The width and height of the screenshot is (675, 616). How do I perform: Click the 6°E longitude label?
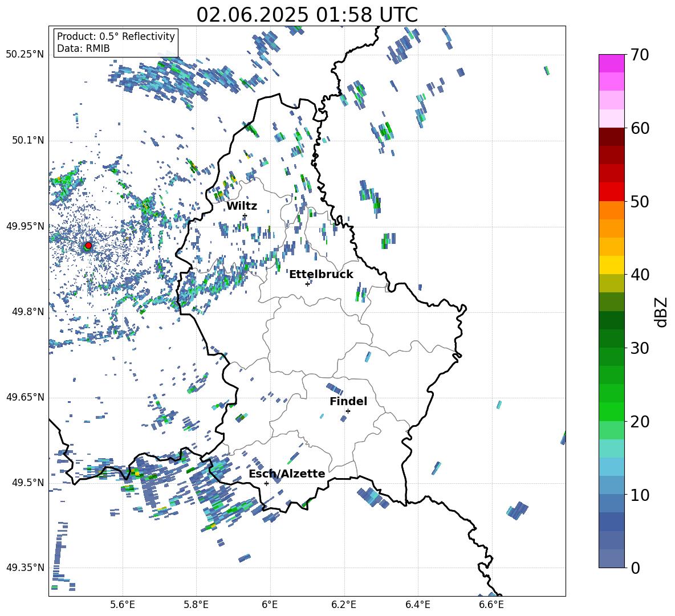(270, 605)
